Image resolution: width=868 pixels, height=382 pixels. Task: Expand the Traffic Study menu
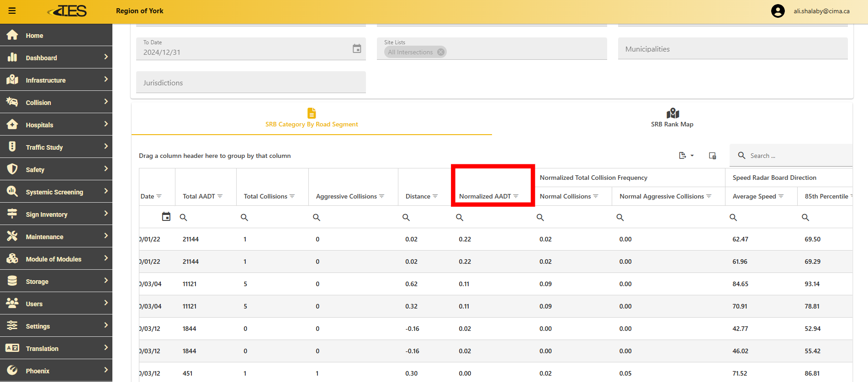click(56, 147)
